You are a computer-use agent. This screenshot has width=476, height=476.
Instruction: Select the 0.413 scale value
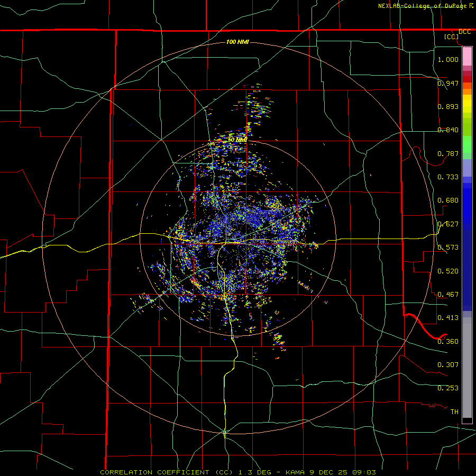tap(448, 318)
